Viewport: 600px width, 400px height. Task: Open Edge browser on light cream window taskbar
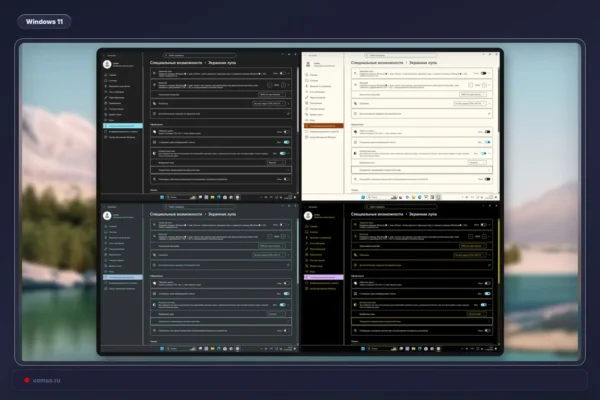coord(419,198)
